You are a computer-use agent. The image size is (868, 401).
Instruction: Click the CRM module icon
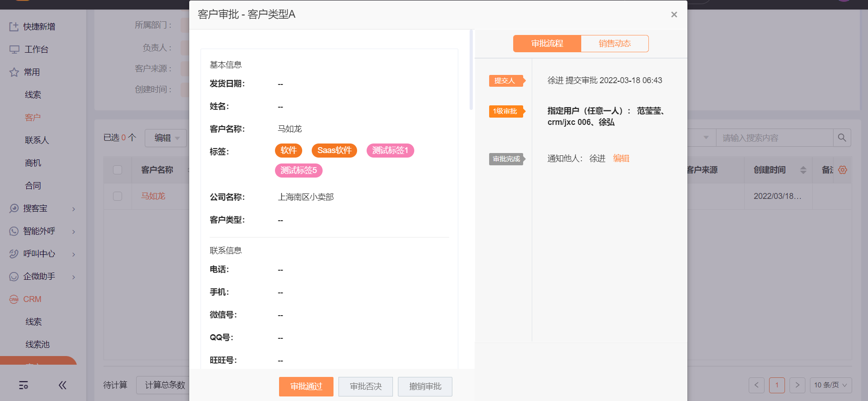click(14, 299)
